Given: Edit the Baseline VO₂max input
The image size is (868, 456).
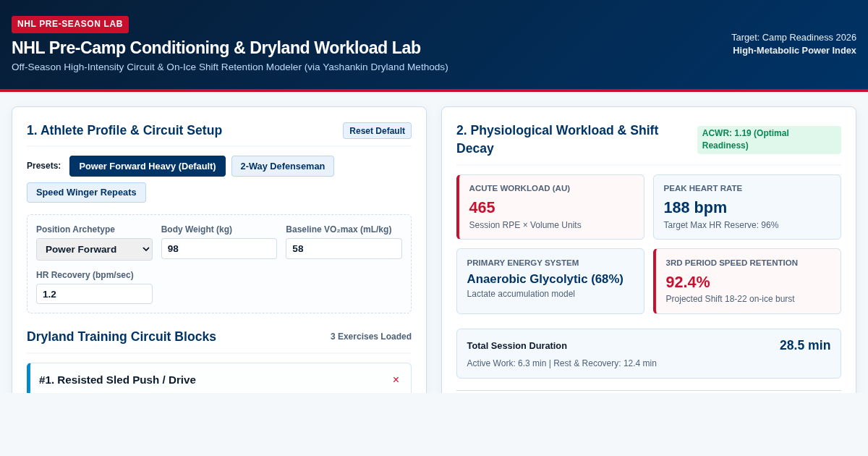Looking at the screenshot, I should (344, 249).
